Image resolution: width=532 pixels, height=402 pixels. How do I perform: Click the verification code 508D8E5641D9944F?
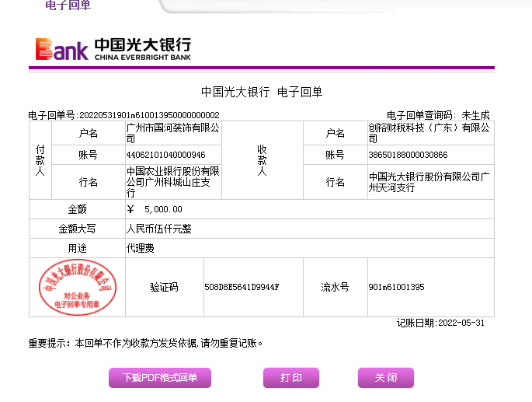(x=241, y=288)
